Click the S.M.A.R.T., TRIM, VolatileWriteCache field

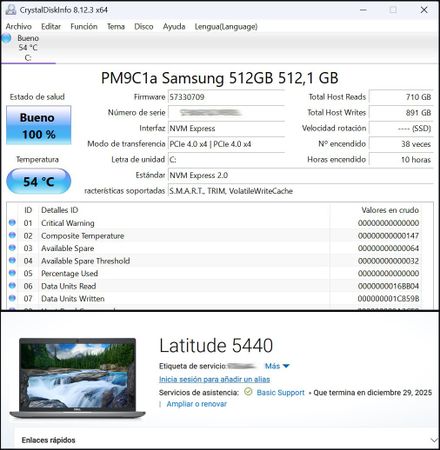pyautogui.click(x=301, y=191)
